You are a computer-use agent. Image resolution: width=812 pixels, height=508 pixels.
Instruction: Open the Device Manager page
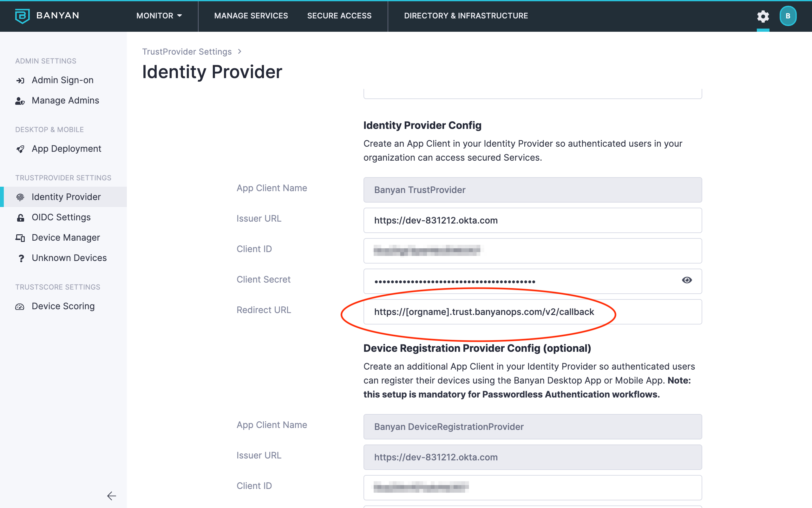pos(66,237)
